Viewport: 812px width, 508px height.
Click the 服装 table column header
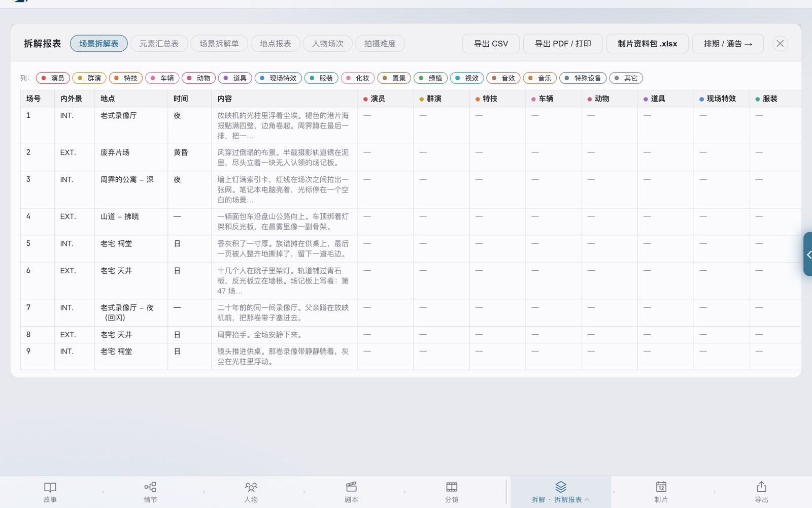point(775,99)
